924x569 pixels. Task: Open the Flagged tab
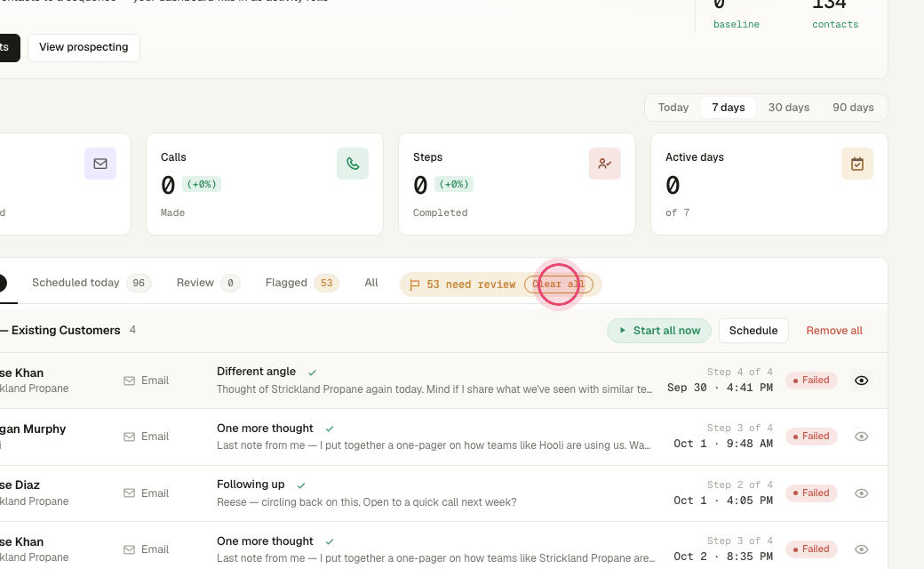302,283
